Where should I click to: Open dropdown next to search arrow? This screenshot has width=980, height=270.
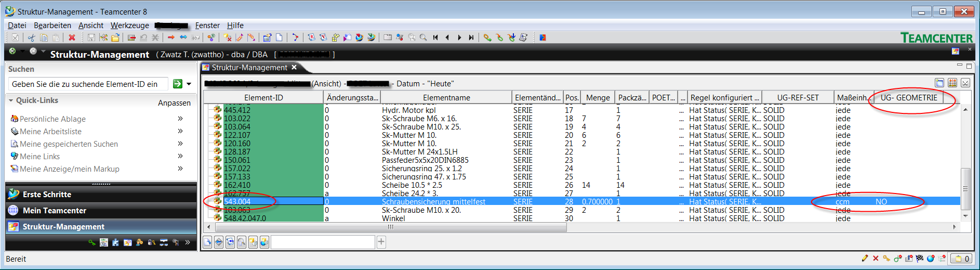click(189, 84)
